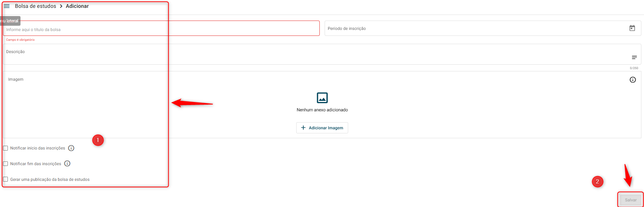
Task: Click the Adicionar Imagem button
Action: pos(322,128)
